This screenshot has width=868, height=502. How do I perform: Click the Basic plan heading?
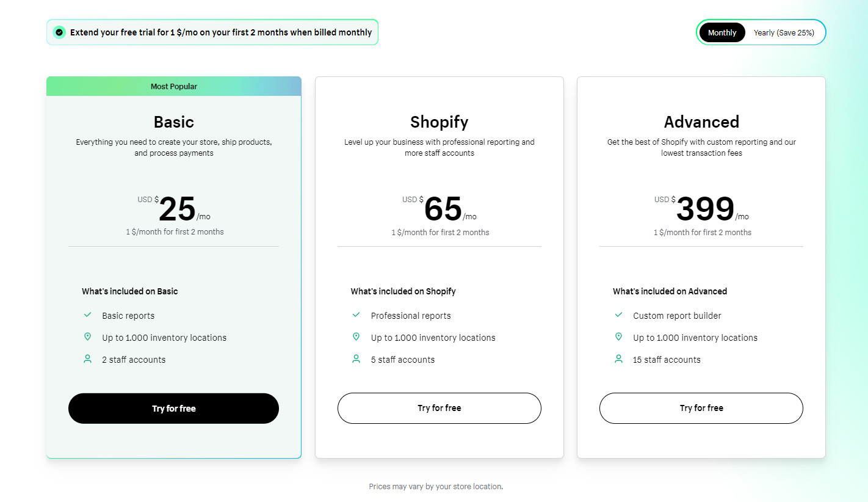tap(174, 122)
